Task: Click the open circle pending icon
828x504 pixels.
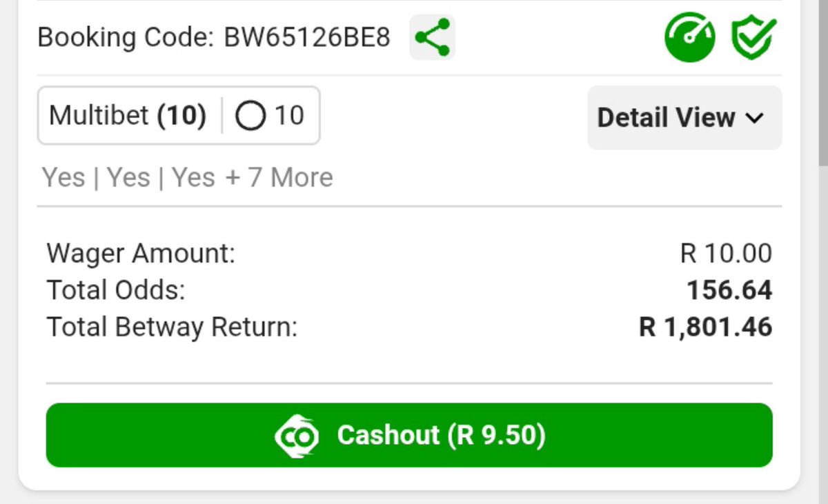Action: tap(250, 116)
